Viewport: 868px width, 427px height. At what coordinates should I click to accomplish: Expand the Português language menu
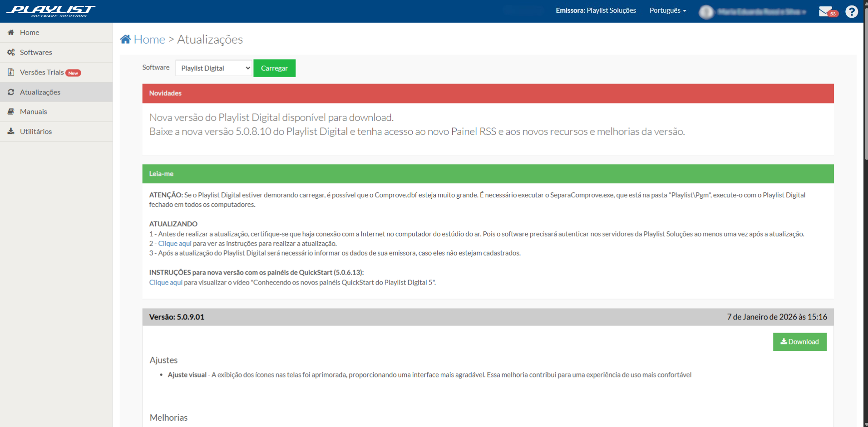667,10
